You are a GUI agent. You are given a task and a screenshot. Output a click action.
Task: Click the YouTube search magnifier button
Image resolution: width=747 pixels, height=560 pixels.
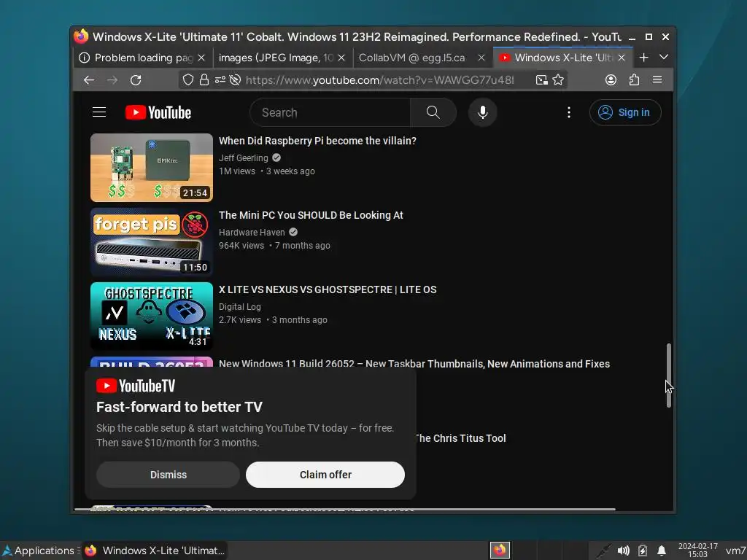pos(433,112)
